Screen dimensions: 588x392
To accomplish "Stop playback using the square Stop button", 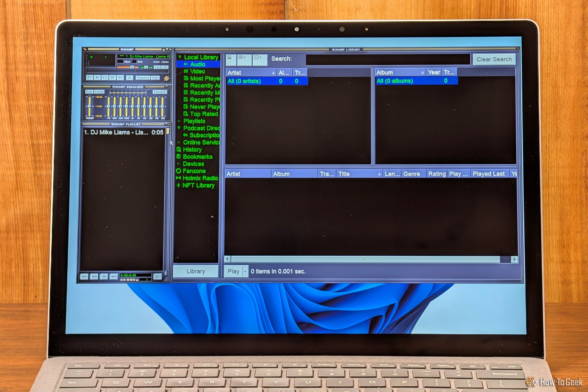I will [113, 78].
